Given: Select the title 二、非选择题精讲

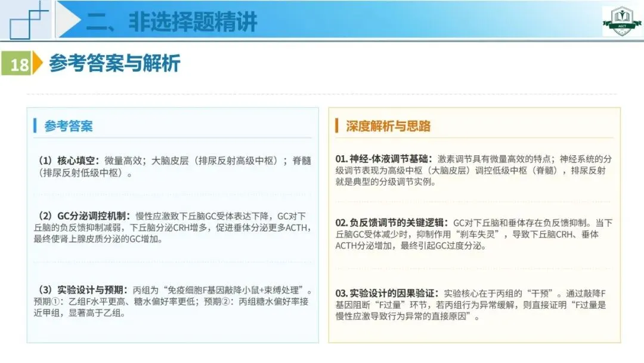Looking at the screenshot, I should click(172, 21).
